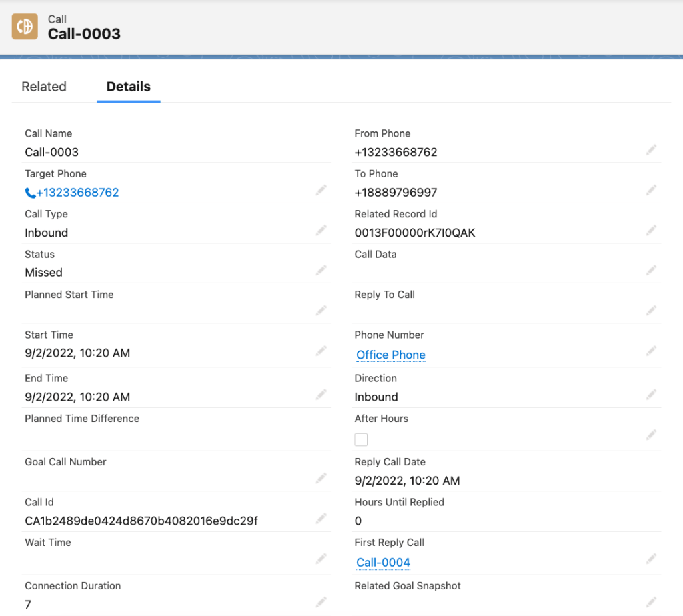Edit the Call Type field via pencil icon
This screenshot has height=616, width=683.
pos(321,230)
